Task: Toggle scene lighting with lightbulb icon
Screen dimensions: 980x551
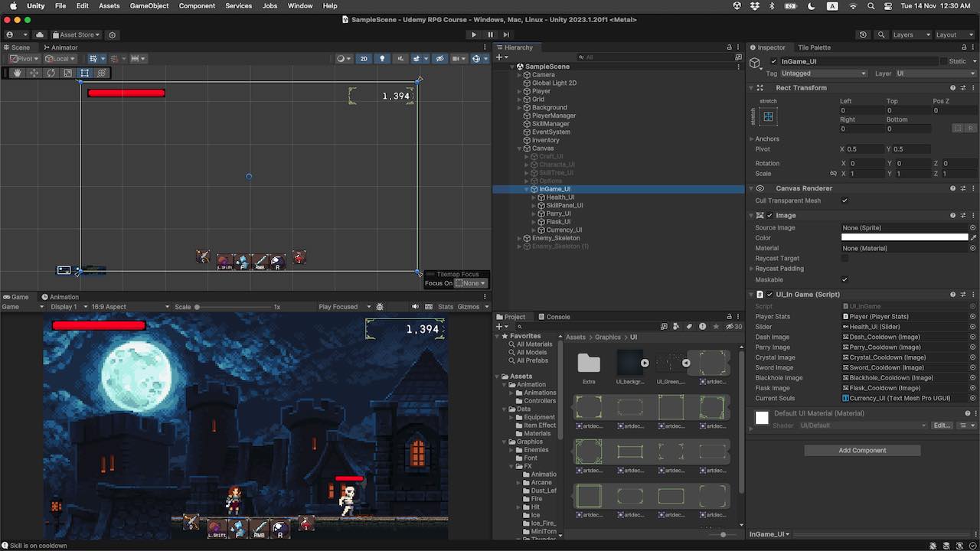Action: 382,58
